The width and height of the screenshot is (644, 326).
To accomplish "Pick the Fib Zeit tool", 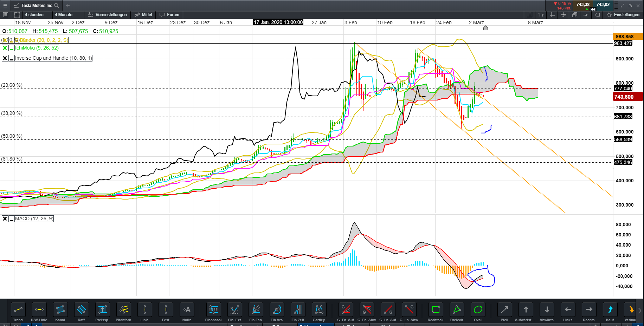I will point(298,312).
